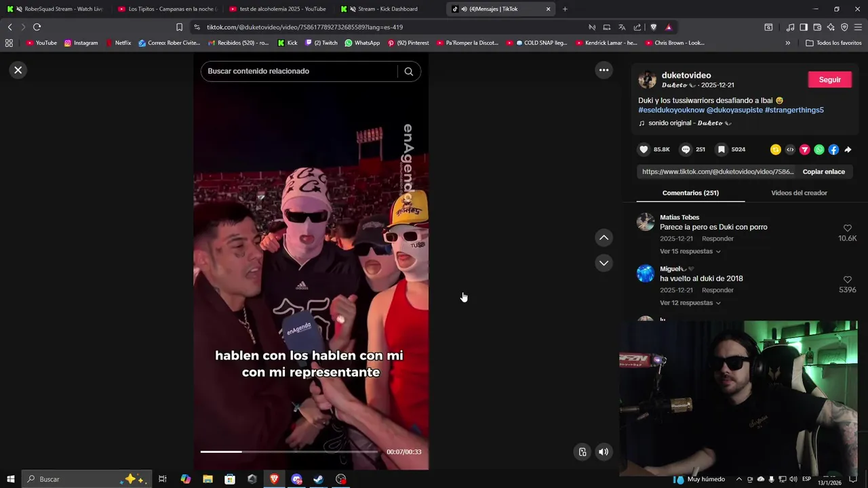This screenshot has height=488, width=868.
Task: Open the Brave Wallet icon
Action: (817, 27)
